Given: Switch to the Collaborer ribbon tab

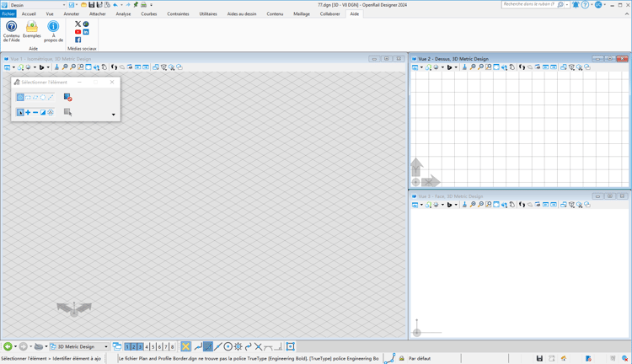Looking at the screenshot, I should (x=329, y=13).
